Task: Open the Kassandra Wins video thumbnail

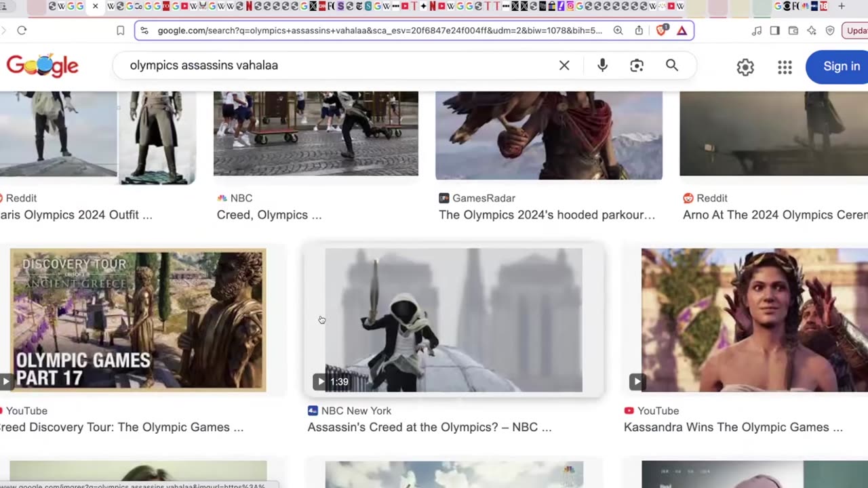Action: click(x=755, y=320)
